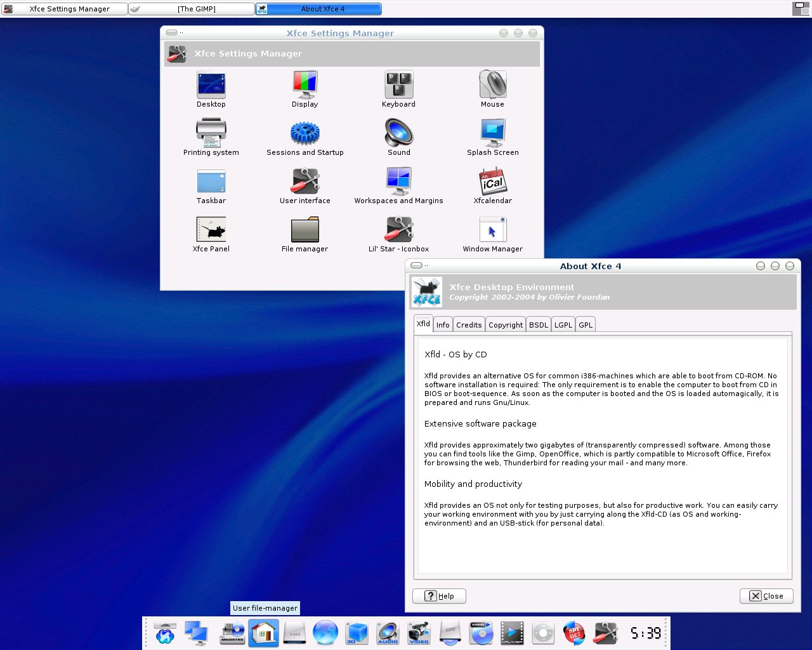Image resolution: width=812 pixels, height=650 pixels.
Task: Click the Xfce mouse logo in About dialog
Action: tap(427, 292)
